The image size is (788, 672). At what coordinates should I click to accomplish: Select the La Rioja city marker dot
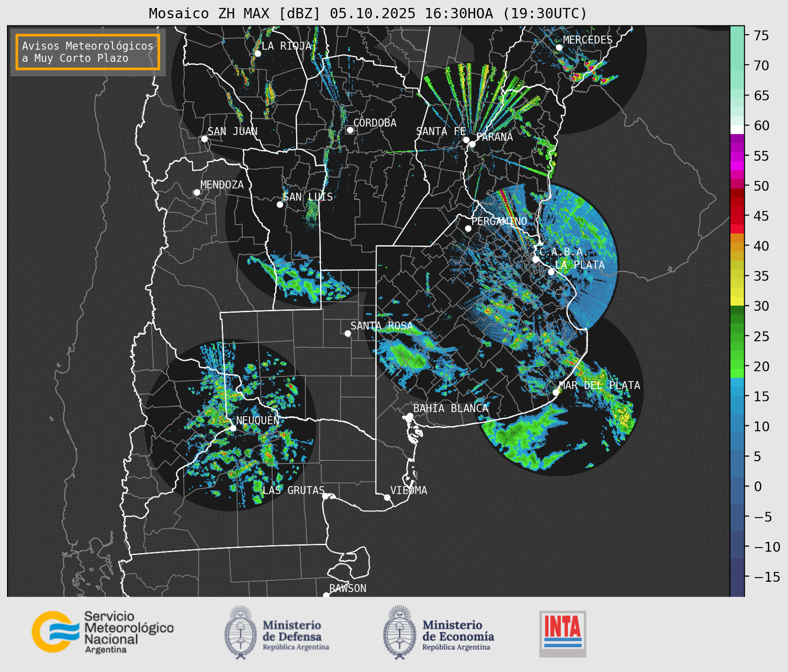(x=257, y=54)
